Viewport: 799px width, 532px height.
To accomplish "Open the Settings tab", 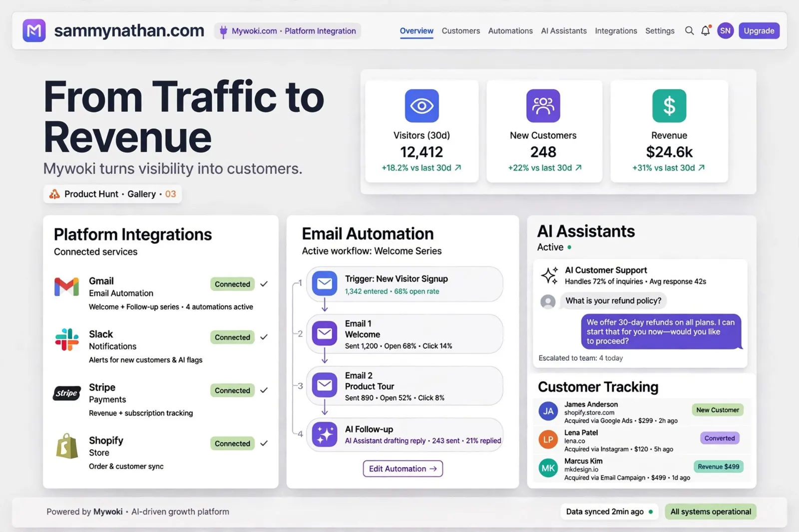I will point(660,31).
